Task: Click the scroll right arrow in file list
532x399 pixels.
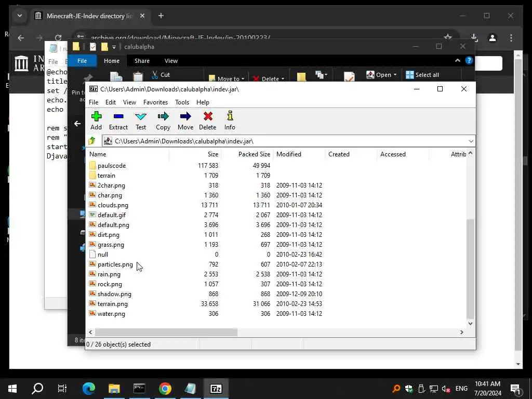Action: [x=462, y=332]
